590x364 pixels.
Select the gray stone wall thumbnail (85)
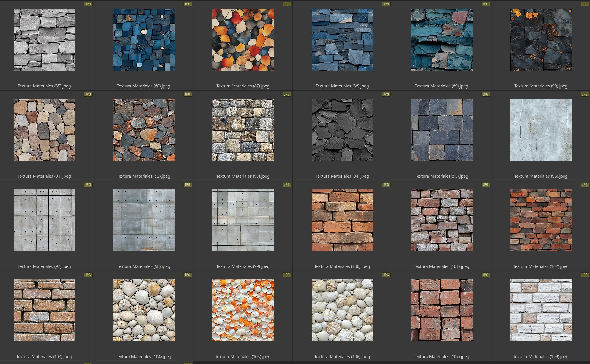tap(44, 40)
